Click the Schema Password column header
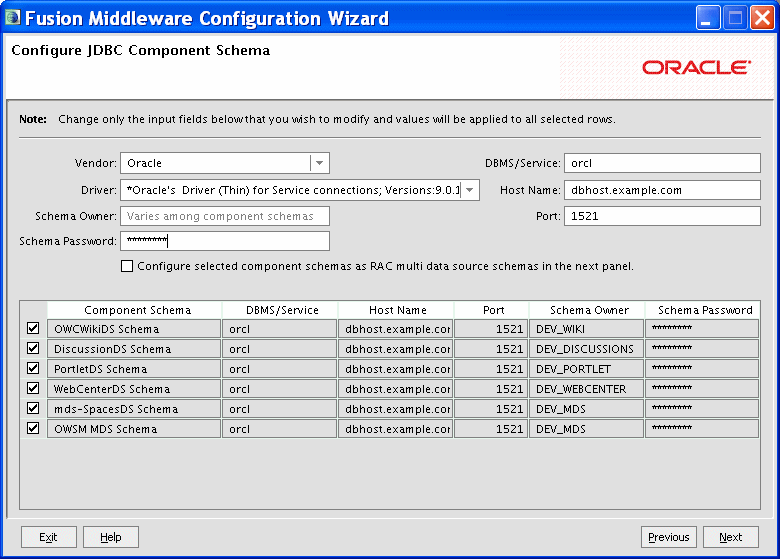This screenshot has width=780, height=559. 702,310
